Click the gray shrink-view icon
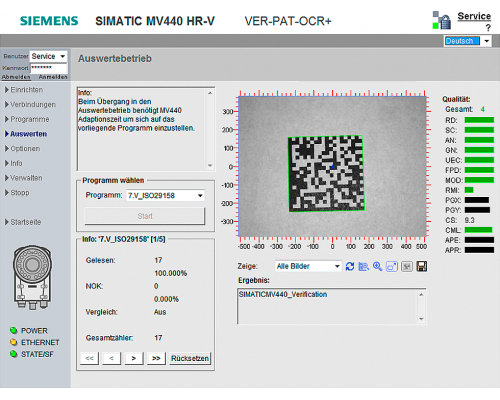 tap(407, 266)
